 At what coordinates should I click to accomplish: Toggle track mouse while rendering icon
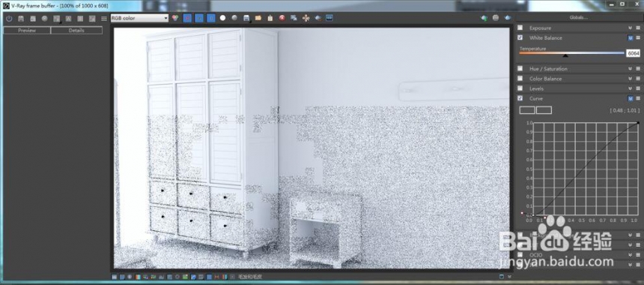pos(306,18)
